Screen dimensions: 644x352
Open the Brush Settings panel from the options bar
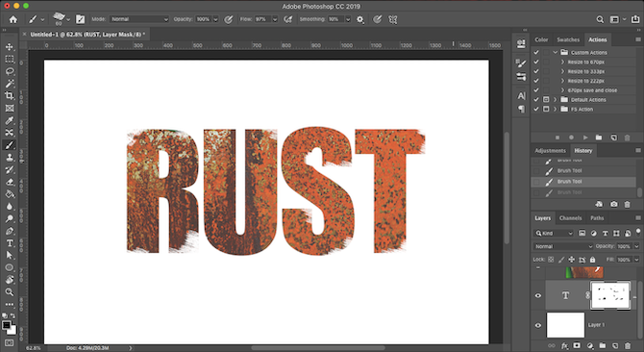80,19
